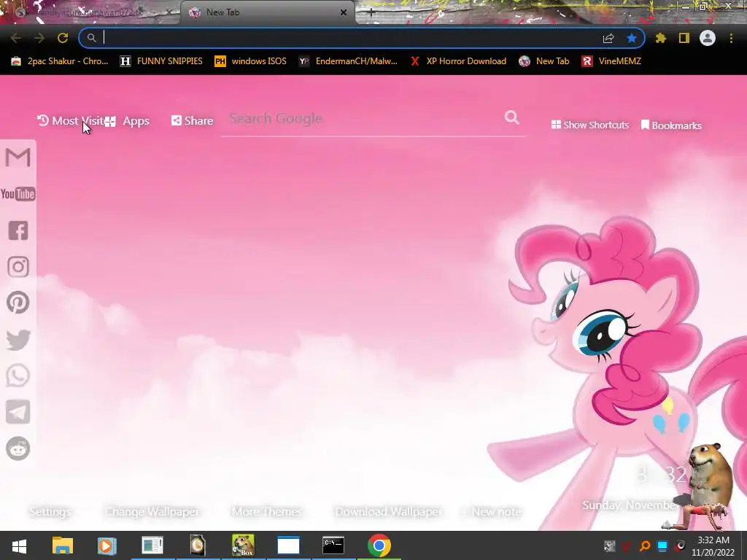This screenshot has height=560, width=747.
Task: Click Download Wallpaper
Action: point(389,511)
